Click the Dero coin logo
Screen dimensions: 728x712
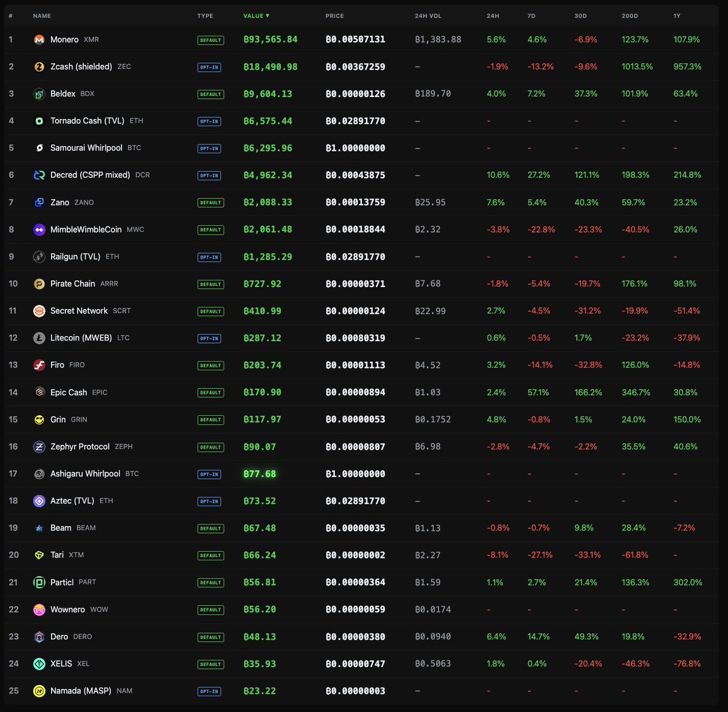(39, 637)
